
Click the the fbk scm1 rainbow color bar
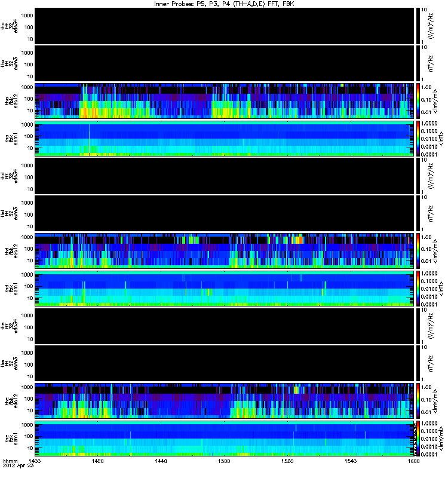[418, 439]
